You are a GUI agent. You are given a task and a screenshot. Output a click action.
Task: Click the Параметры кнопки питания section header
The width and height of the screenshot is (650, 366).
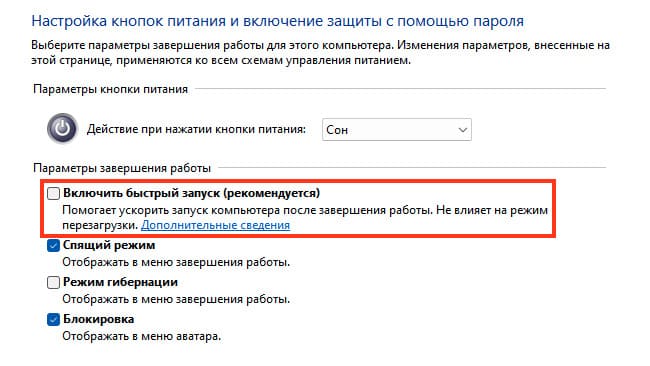click(x=110, y=89)
